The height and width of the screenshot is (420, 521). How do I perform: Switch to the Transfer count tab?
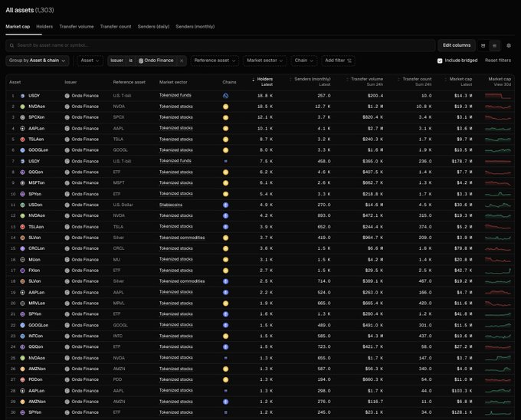click(x=116, y=27)
